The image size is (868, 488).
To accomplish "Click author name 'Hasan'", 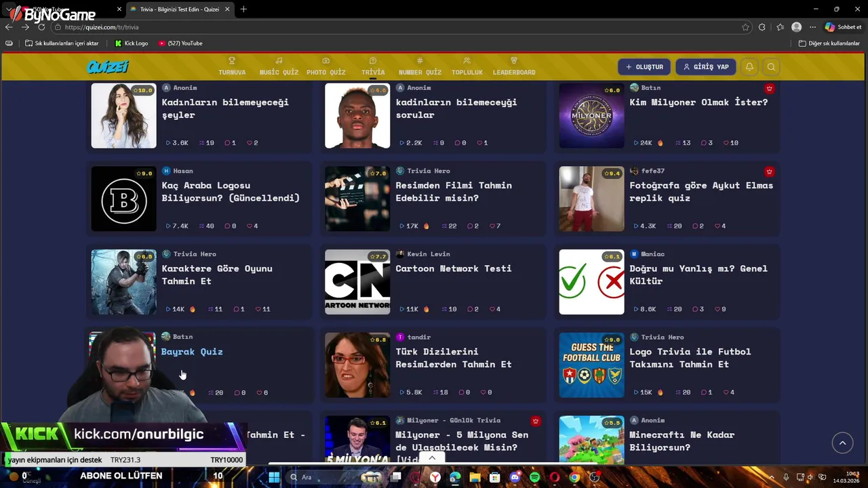I will coord(183,171).
